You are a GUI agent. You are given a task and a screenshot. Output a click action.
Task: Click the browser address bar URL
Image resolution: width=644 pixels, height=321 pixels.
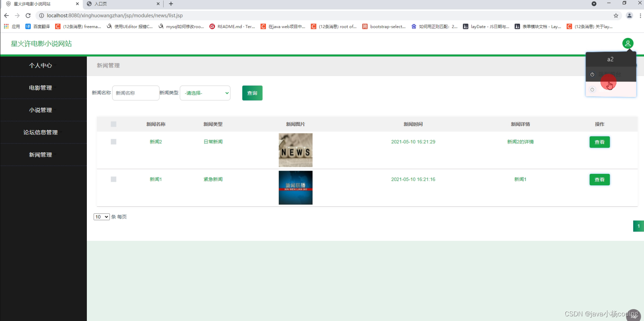point(115,16)
